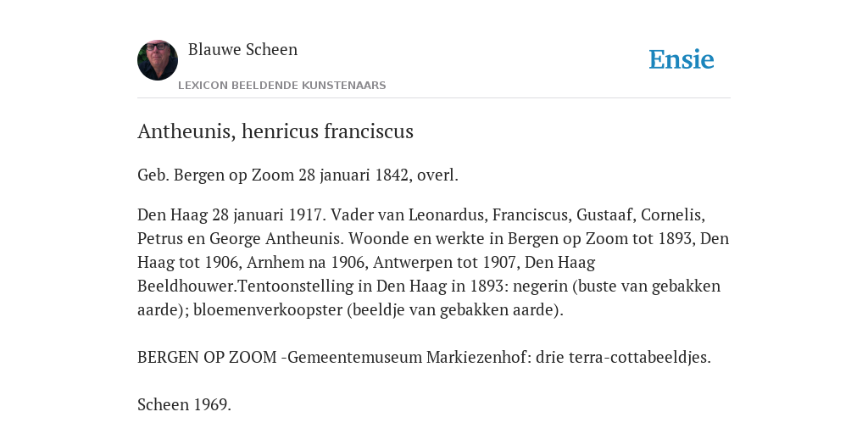Image resolution: width=868 pixels, height=434 pixels.
Task: Select the Lexicon Beeldende Kunstenaars label
Action: pyautogui.click(x=281, y=86)
